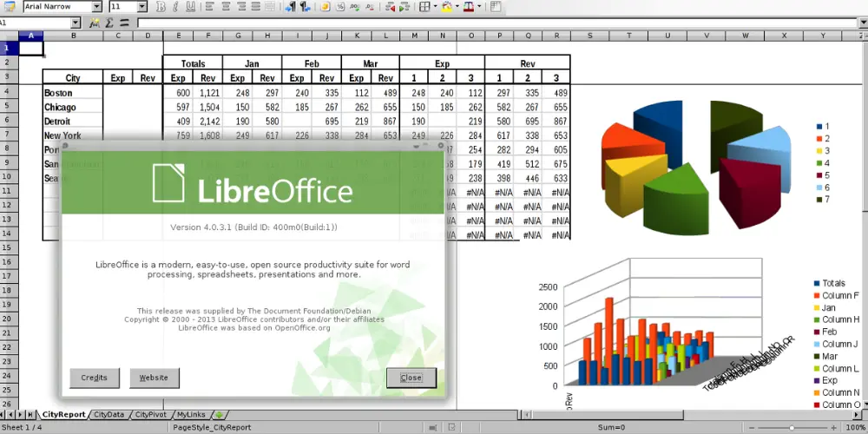Open the font name dropdown
The image size is (868, 434).
(x=97, y=7)
